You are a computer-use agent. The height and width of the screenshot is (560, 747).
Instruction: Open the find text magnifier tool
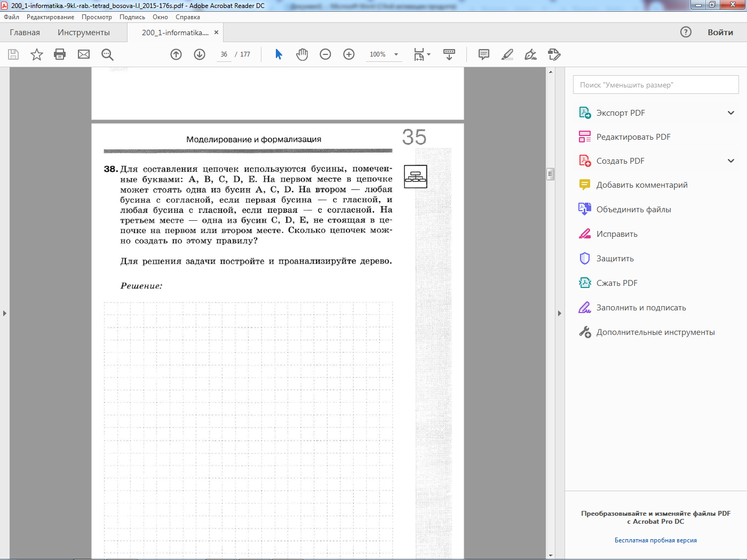coord(107,54)
